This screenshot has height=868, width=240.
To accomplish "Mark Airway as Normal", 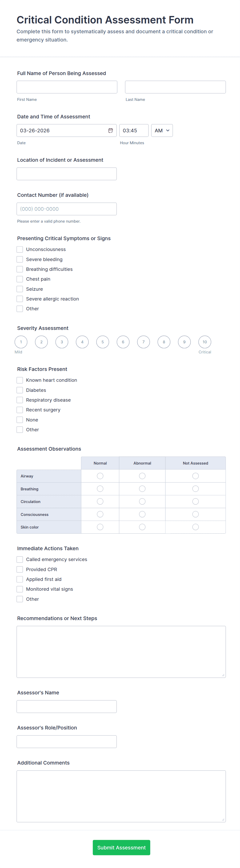I will [100, 476].
